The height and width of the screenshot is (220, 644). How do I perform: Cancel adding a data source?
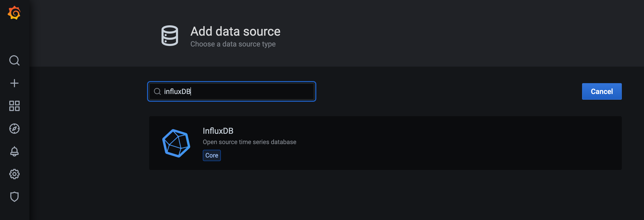pos(602,91)
